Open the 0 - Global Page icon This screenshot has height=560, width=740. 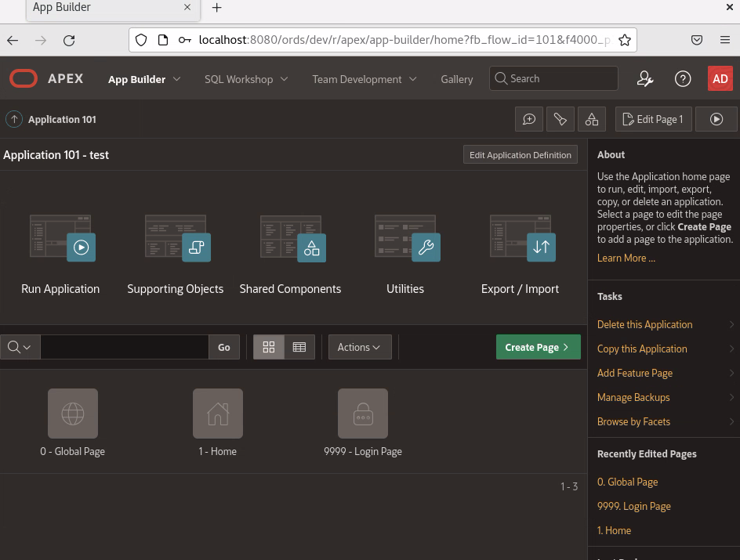[x=73, y=414]
